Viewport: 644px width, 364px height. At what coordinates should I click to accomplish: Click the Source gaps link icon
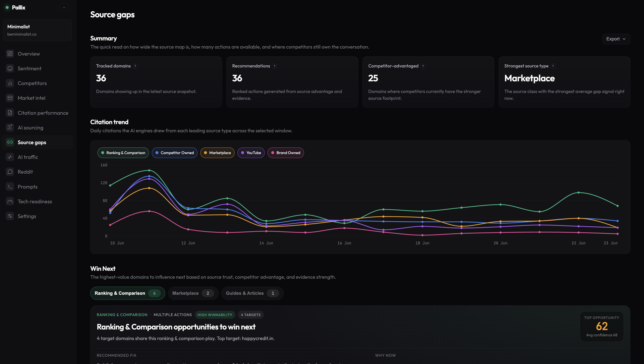10,142
